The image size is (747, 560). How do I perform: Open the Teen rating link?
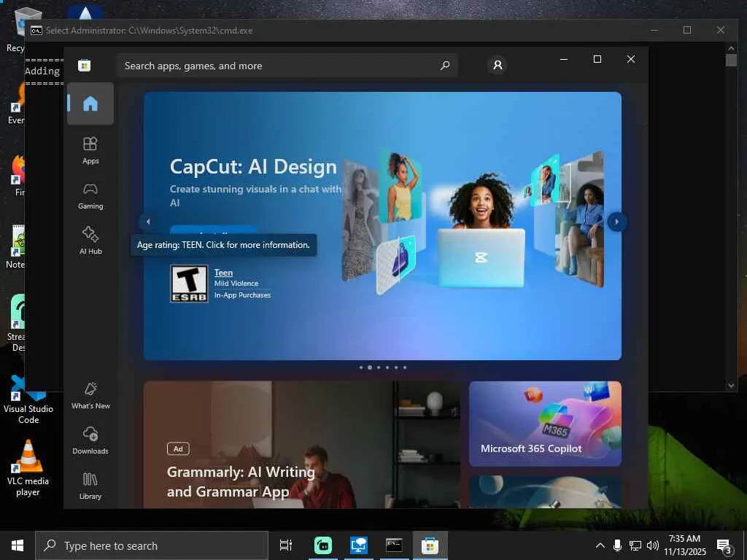pyautogui.click(x=223, y=273)
